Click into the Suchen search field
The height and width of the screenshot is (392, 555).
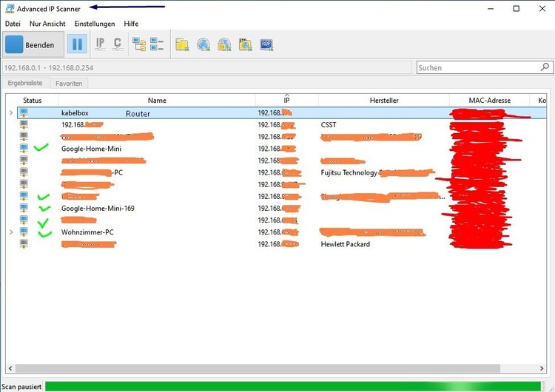click(479, 67)
